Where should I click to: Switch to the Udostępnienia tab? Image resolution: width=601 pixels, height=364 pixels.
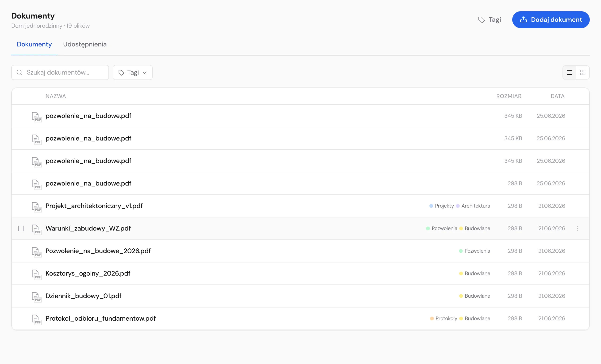[85, 44]
